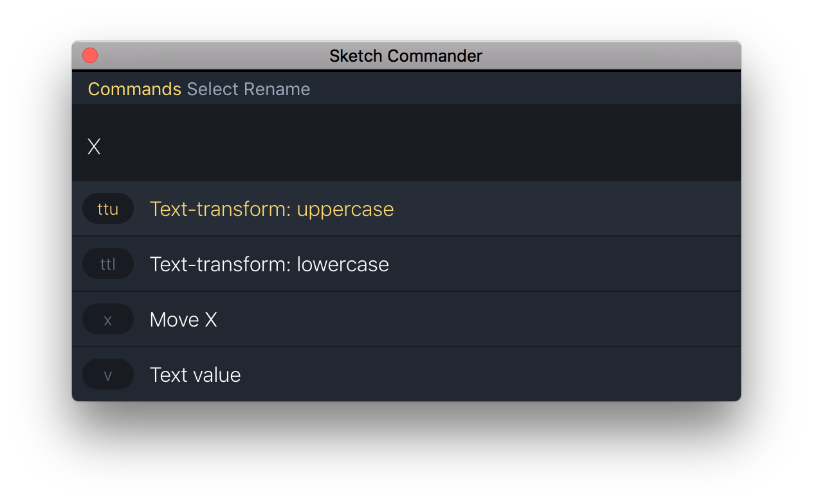Click the Sketch Commander title bar
813x504 pixels.
pyautogui.click(x=406, y=56)
